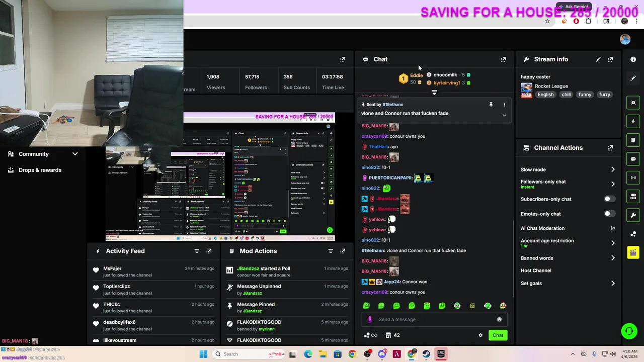Click the 42 store items counter
Viewport: 644px width, 362px height.
[393, 335]
